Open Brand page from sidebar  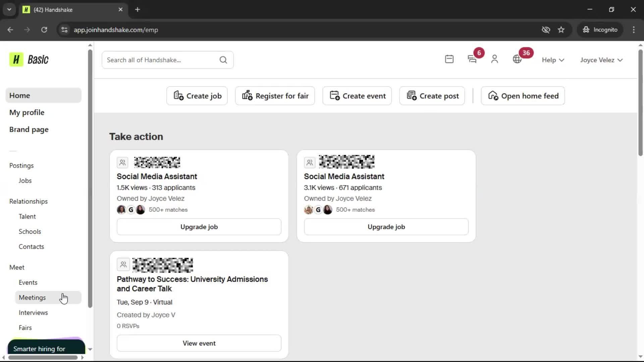[29, 129]
